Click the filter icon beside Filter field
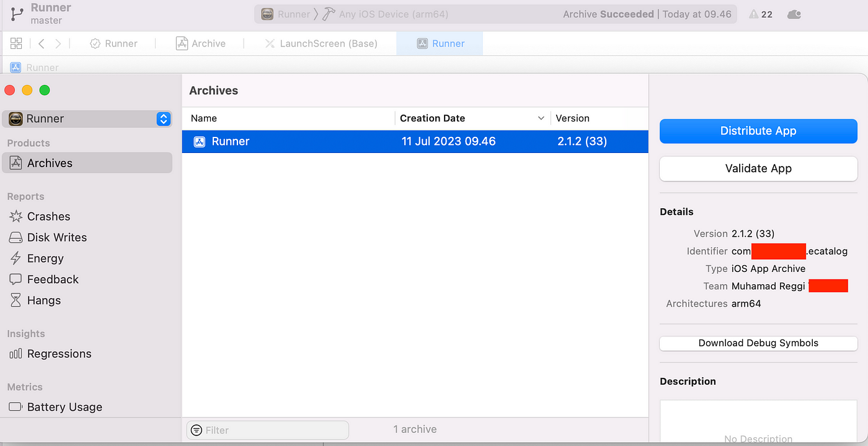 (196, 430)
